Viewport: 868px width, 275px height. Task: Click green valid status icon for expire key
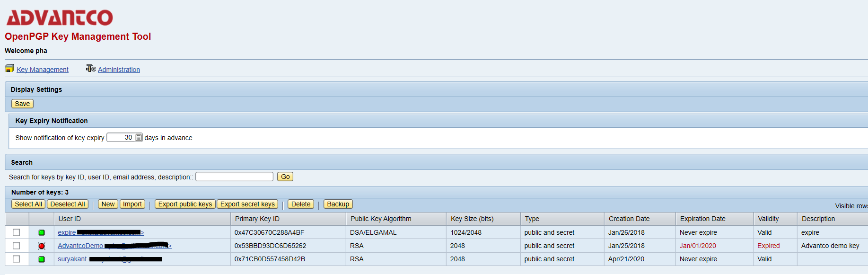click(42, 232)
